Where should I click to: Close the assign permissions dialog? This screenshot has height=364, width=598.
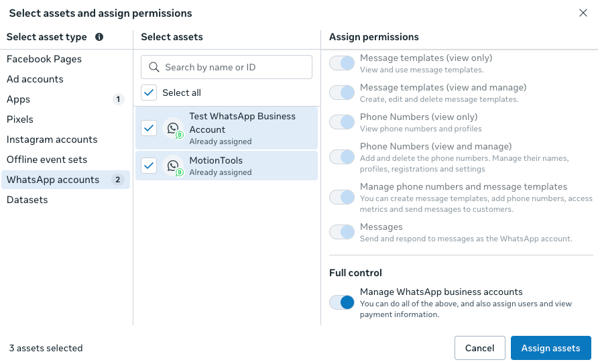tap(583, 13)
